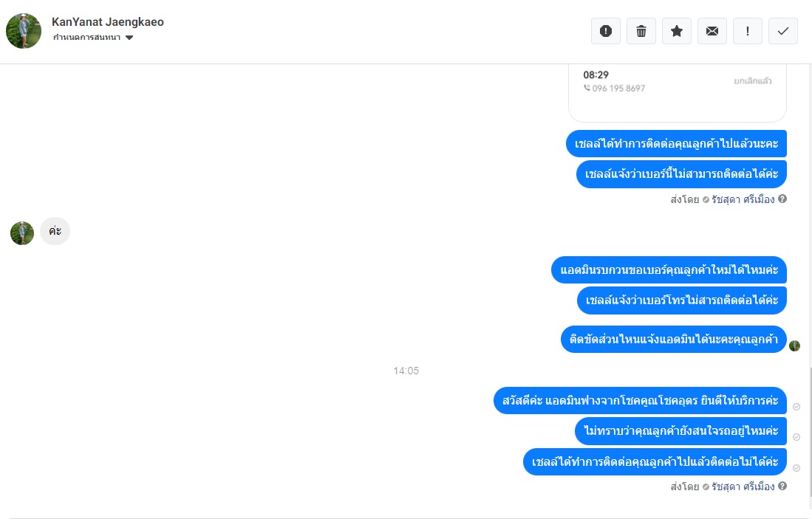Mark conversation done with the checkmark icon

[x=783, y=31]
